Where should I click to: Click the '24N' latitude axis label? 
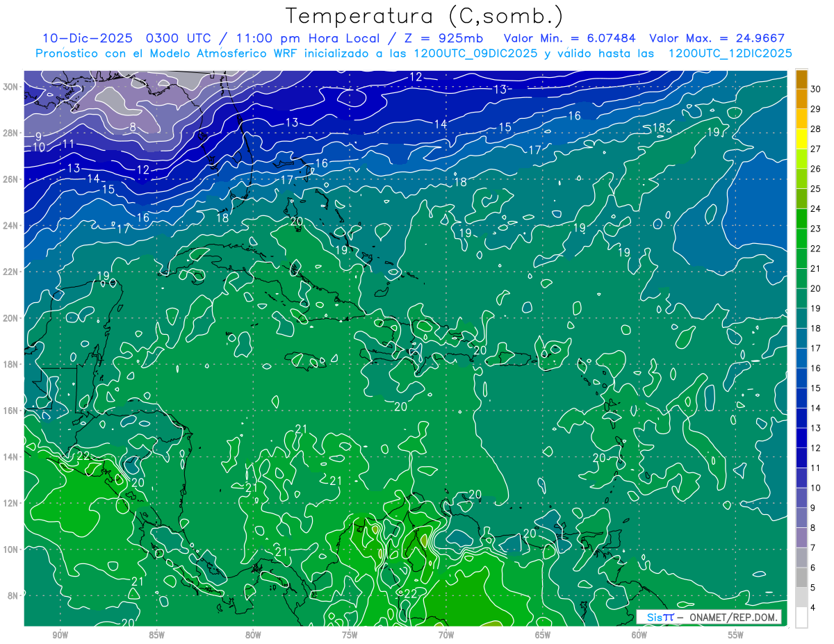(12, 225)
